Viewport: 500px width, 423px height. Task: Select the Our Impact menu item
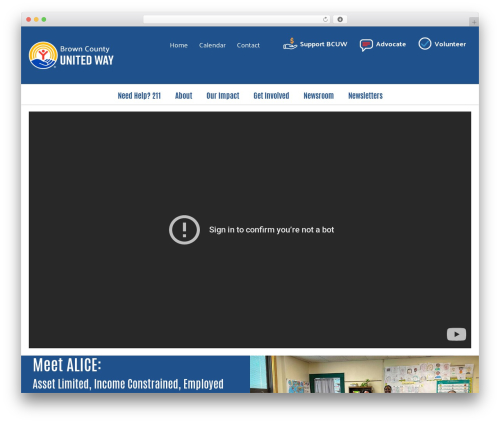coord(223,96)
